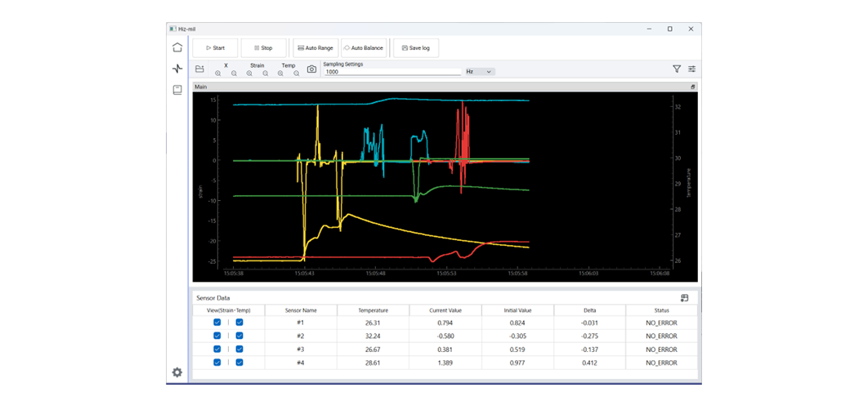This screenshot has width=868, height=401.
Task: Click the open folder icon in toolbar
Action: tap(199, 69)
